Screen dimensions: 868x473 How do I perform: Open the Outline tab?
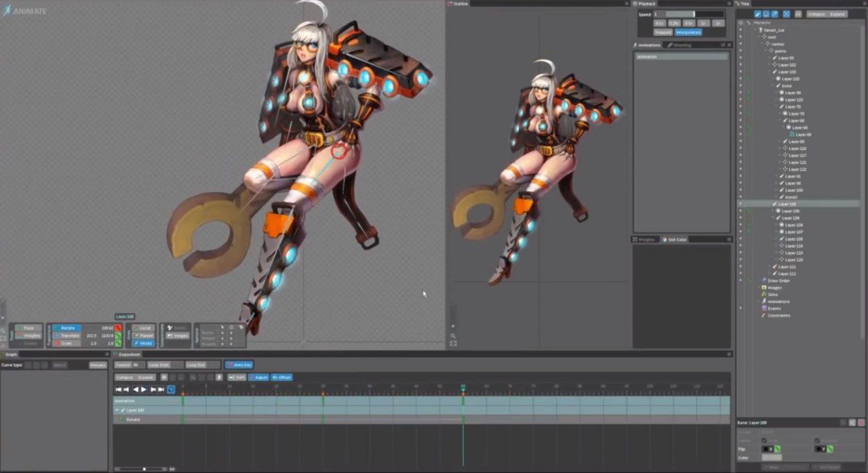[x=458, y=3]
